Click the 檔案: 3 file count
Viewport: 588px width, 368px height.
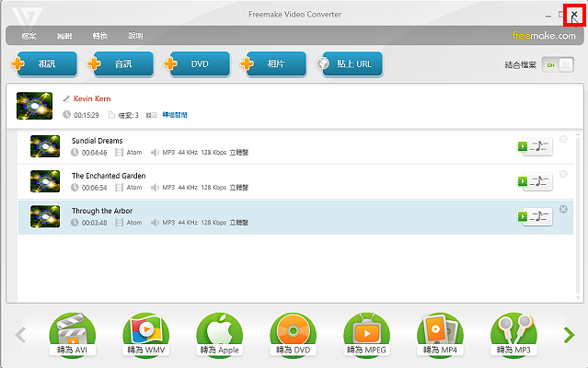click(128, 115)
